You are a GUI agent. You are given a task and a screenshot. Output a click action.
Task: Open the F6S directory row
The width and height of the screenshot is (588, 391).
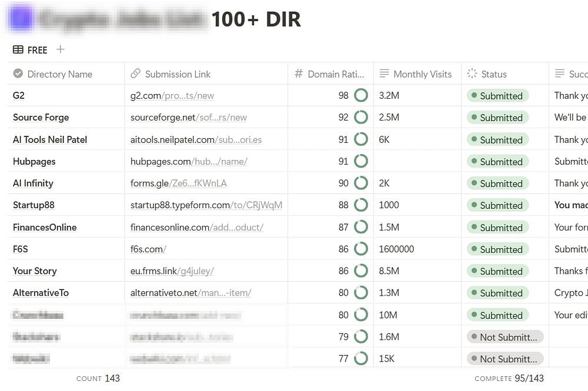[20, 249]
